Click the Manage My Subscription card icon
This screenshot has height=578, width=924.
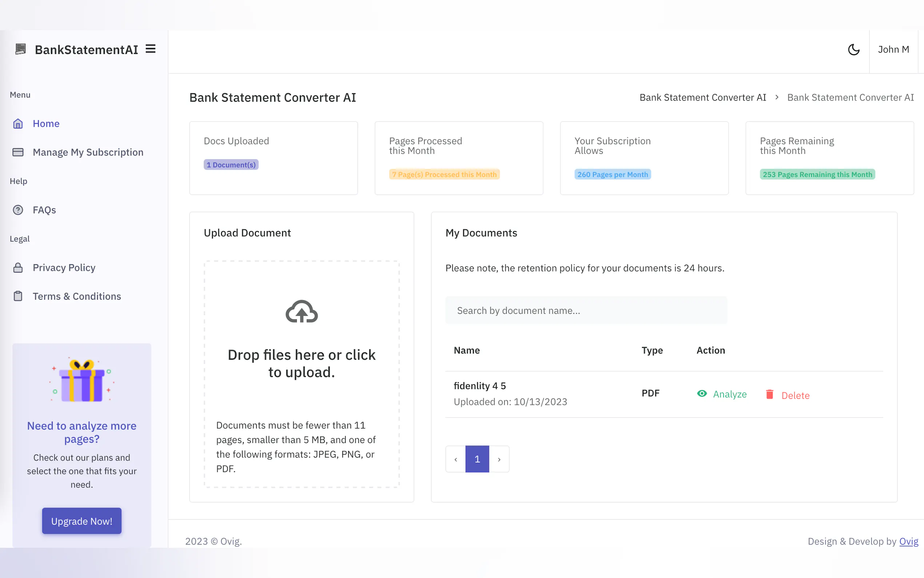(18, 152)
